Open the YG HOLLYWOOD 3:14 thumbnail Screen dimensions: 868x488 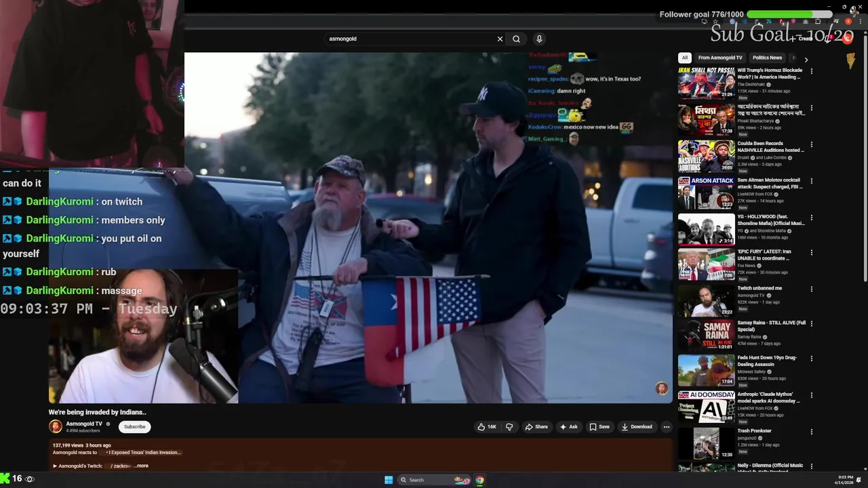706,229
